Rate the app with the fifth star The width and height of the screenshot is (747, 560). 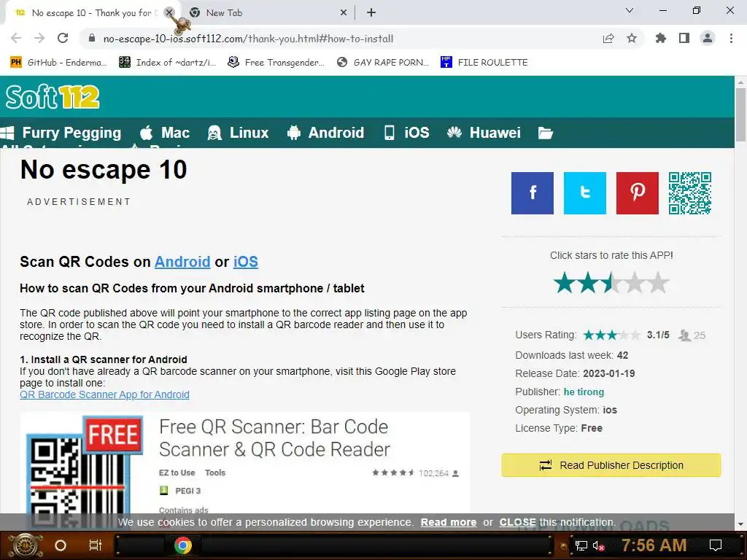(658, 283)
